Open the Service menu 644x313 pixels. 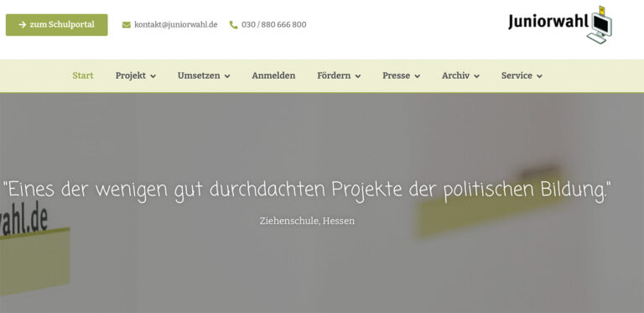[517, 76]
